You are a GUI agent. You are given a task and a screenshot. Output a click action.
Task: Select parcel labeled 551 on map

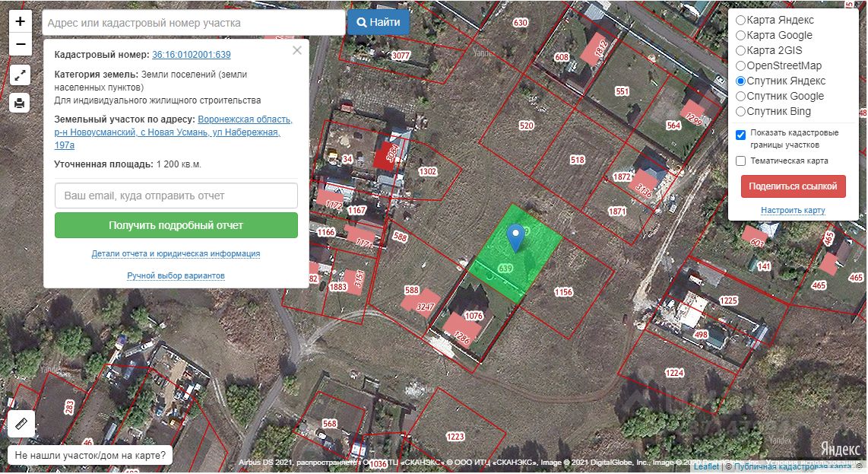pos(622,91)
